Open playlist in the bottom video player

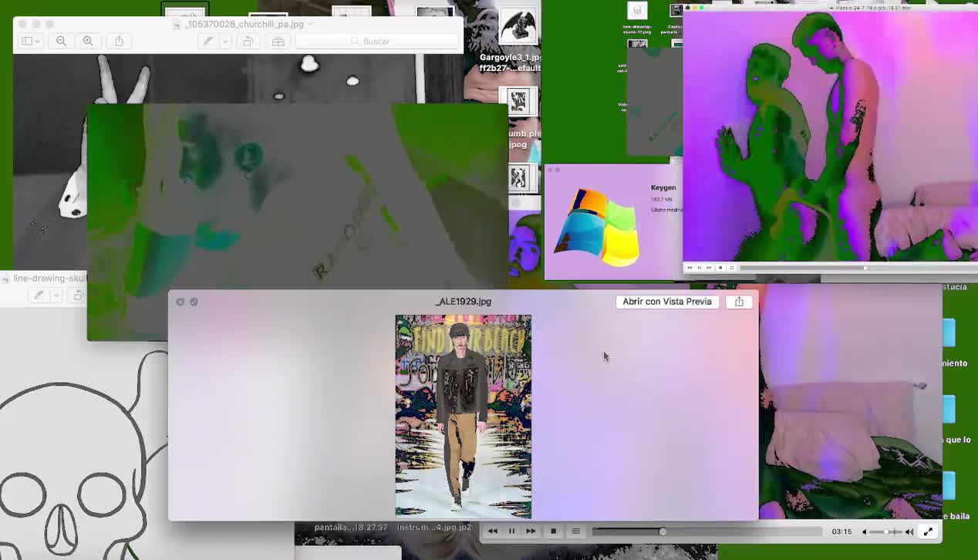click(x=575, y=531)
